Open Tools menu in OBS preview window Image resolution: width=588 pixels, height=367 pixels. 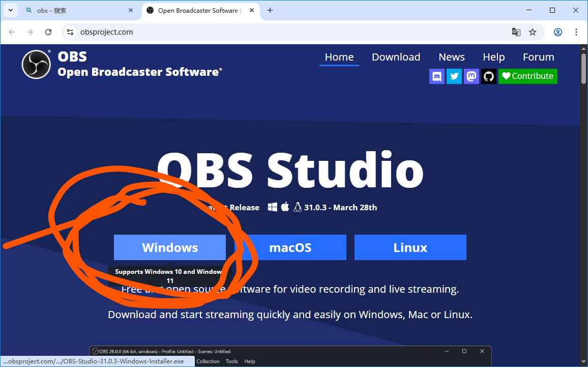click(x=232, y=361)
